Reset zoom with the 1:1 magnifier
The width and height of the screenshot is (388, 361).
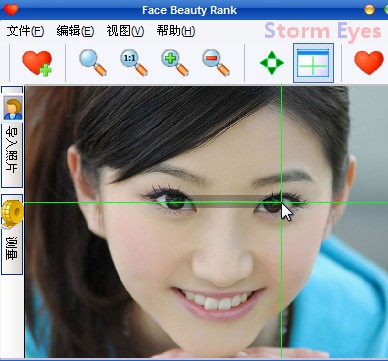(134, 63)
